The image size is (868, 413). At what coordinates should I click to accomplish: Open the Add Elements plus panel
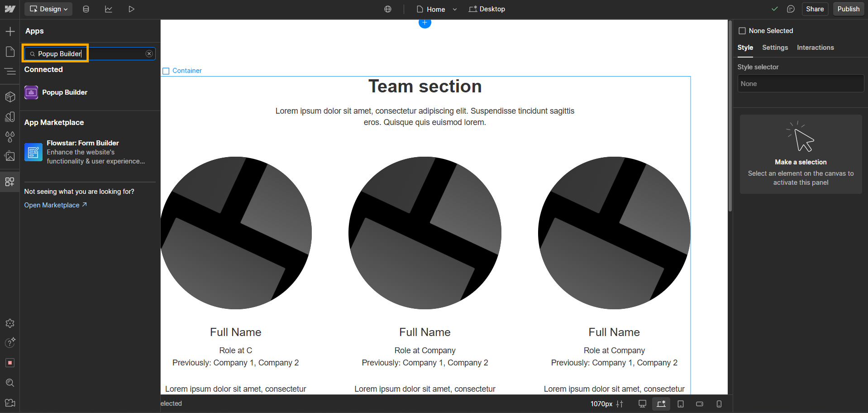[10, 31]
